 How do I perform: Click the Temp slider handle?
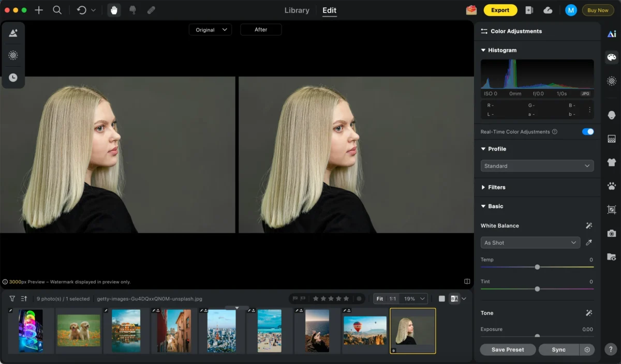537,267
